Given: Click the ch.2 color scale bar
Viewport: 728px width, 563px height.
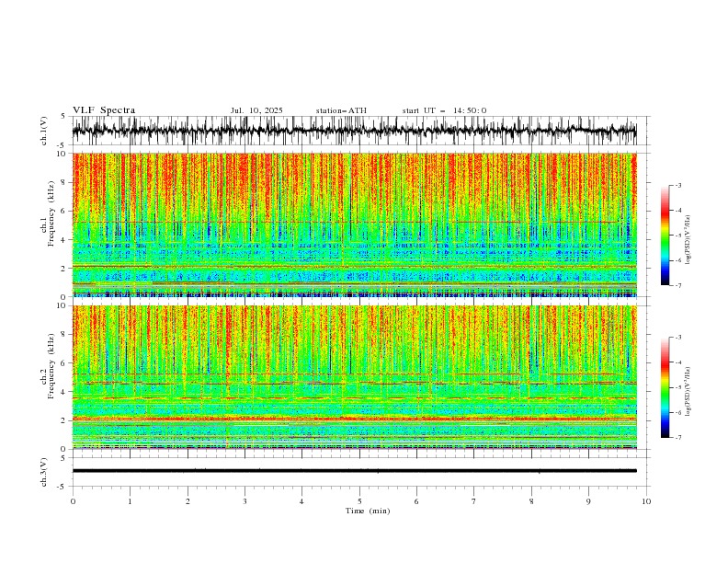Looking at the screenshot, I should pos(665,387).
